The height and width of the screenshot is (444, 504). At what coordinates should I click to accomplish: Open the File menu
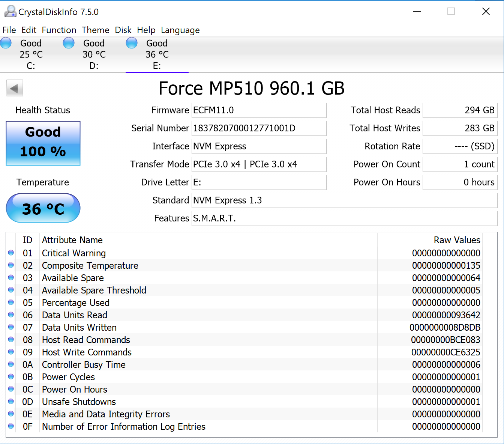(9, 30)
